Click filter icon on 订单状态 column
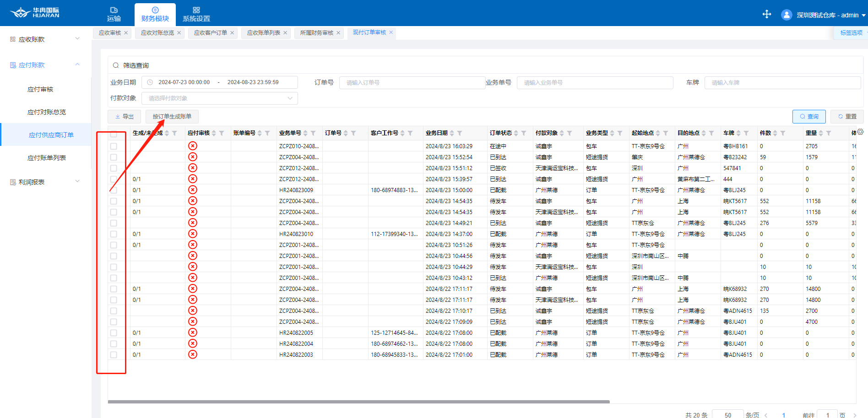This screenshot has width=868, height=418. coord(524,133)
